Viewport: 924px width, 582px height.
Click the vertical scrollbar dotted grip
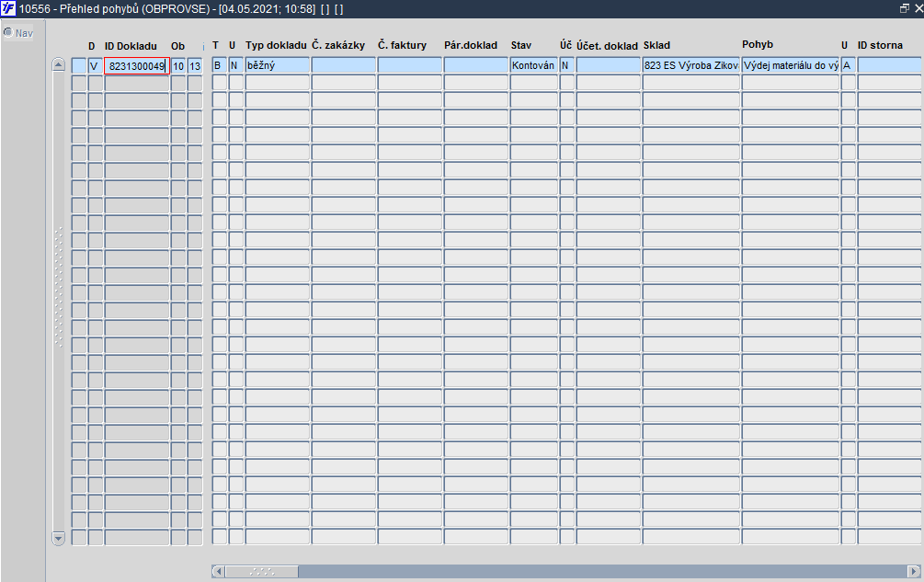[58, 288]
